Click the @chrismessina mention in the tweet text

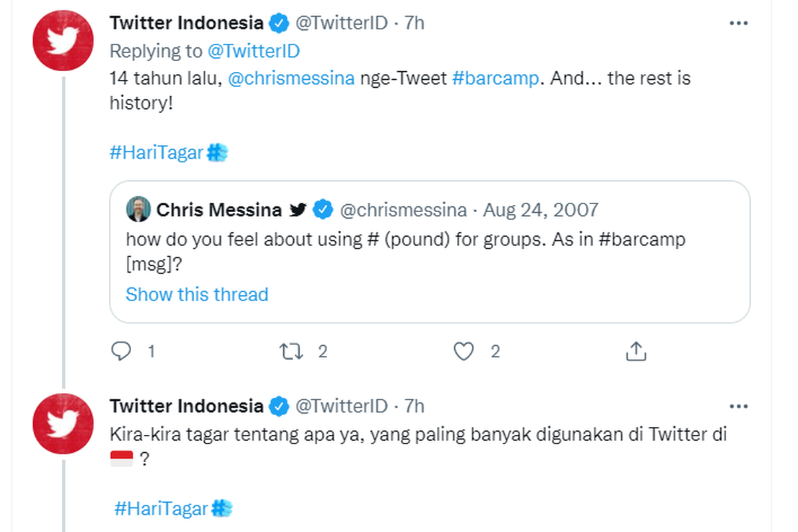291,78
